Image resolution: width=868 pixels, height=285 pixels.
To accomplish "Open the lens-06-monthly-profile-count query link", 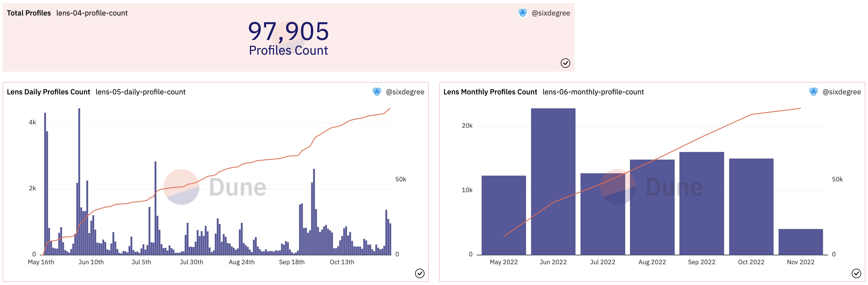I will pyautogui.click(x=593, y=92).
